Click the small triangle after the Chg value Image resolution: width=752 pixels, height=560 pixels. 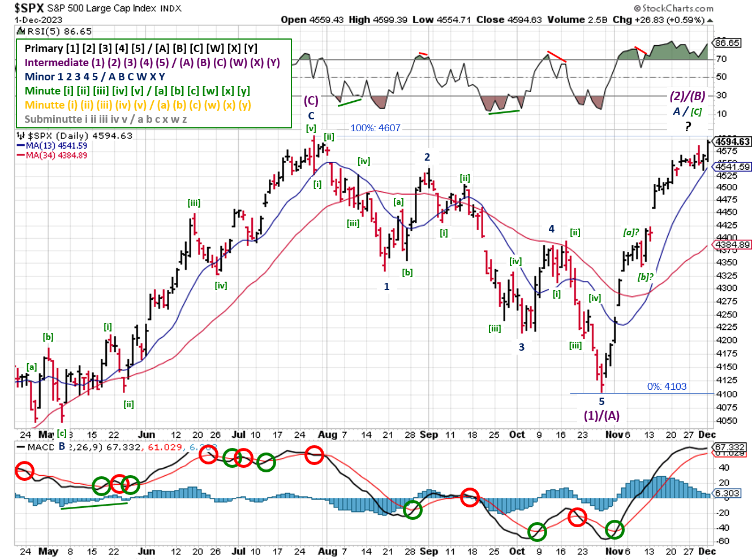pos(710,20)
